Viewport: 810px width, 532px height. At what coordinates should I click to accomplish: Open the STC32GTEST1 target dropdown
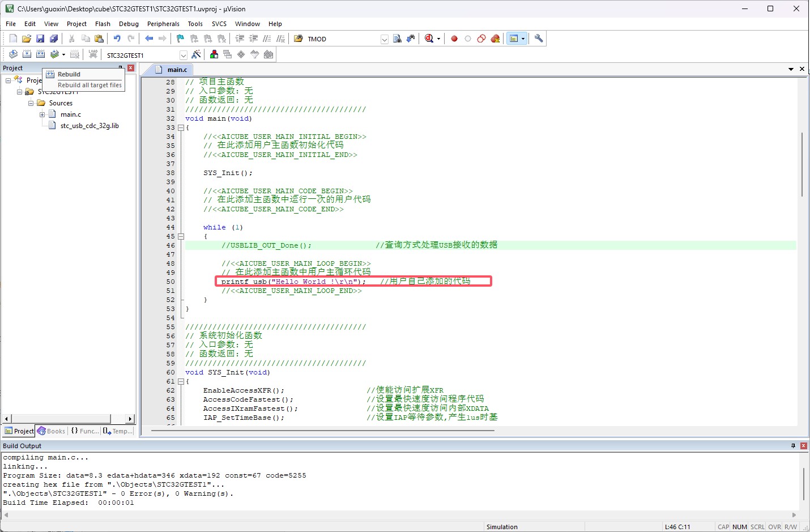click(183, 55)
